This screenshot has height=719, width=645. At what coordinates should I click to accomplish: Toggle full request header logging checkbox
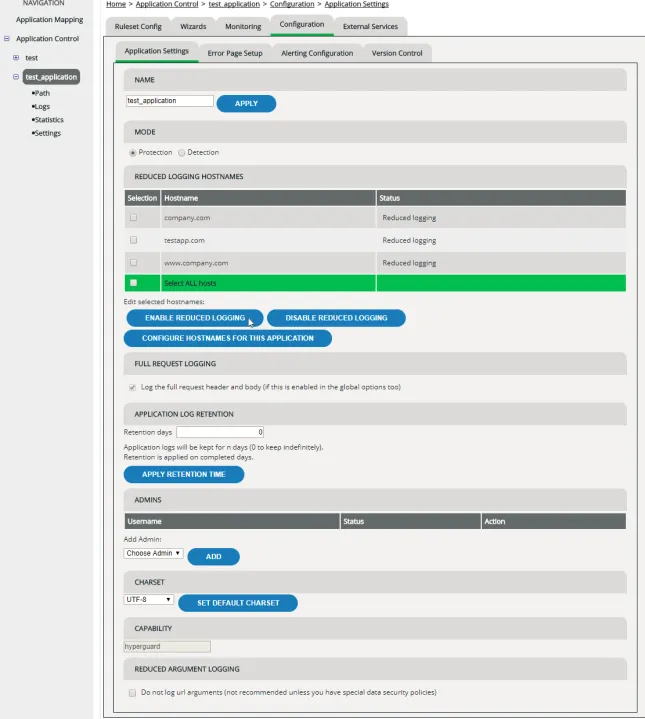(x=132, y=387)
